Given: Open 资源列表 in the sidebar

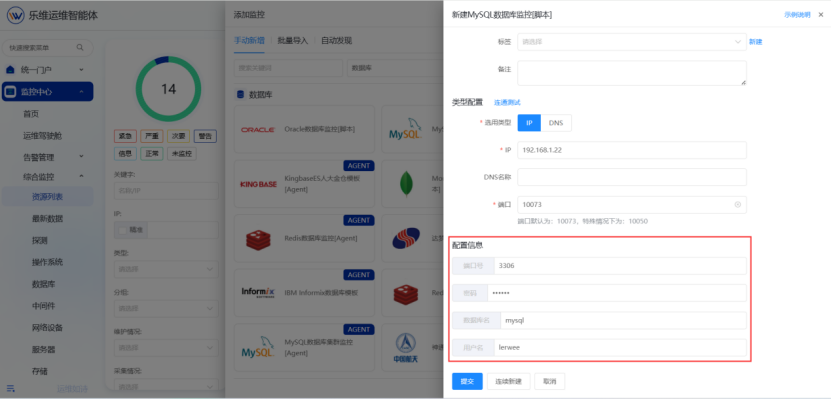Looking at the screenshot, I should [x=48, y=197].
